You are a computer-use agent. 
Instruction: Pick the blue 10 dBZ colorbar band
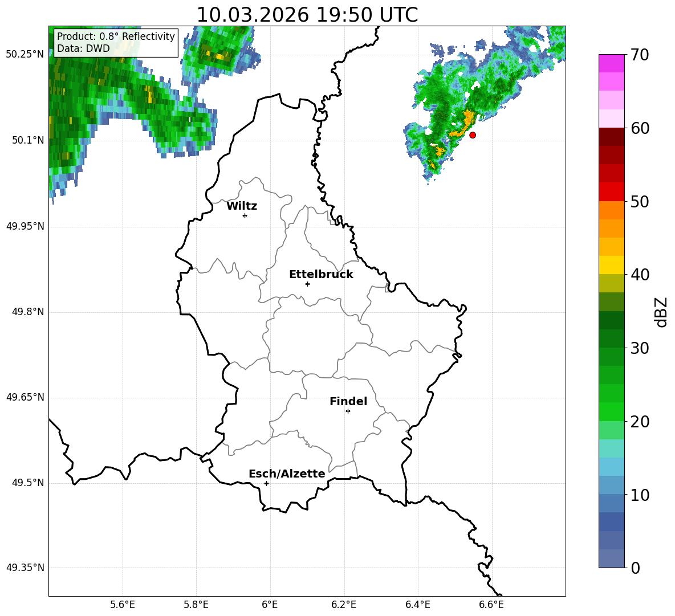point(611,485)
